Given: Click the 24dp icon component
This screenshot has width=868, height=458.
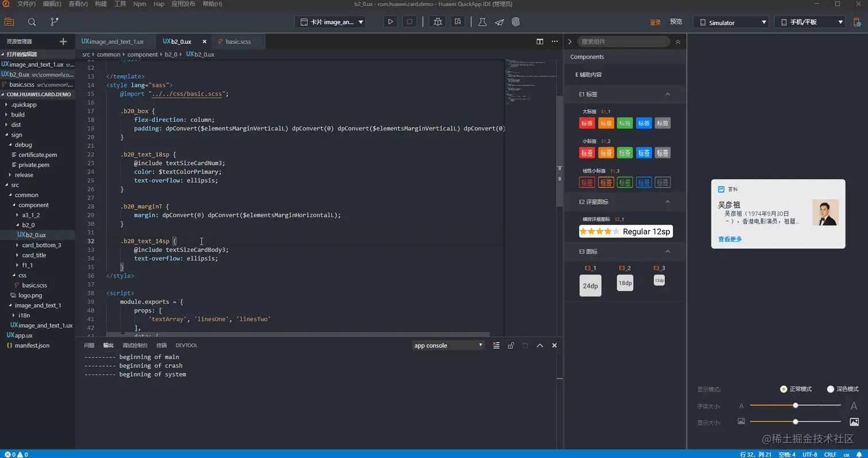Looking at the screenshot, I should 590,286.
